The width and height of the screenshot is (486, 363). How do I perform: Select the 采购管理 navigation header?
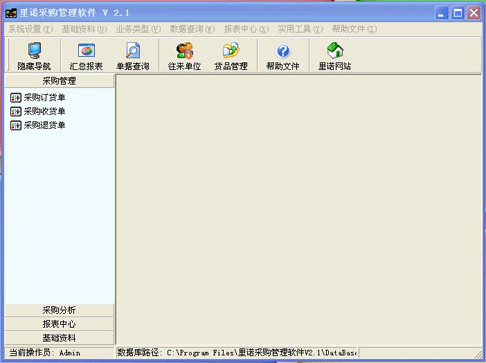59,81
